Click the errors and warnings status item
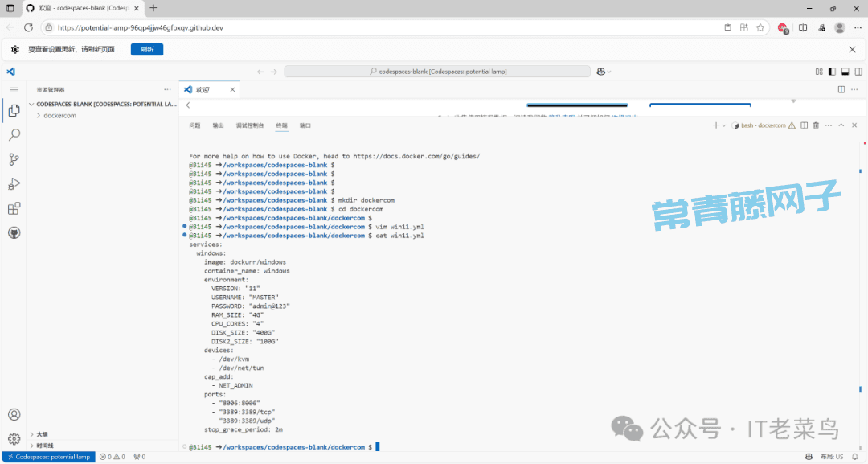 pos(113,457)
